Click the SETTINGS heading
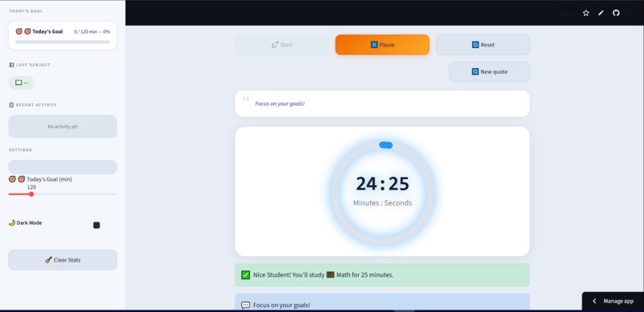Image resolution: width=644 pixels, height=312 pixels. tap(21, 150)
